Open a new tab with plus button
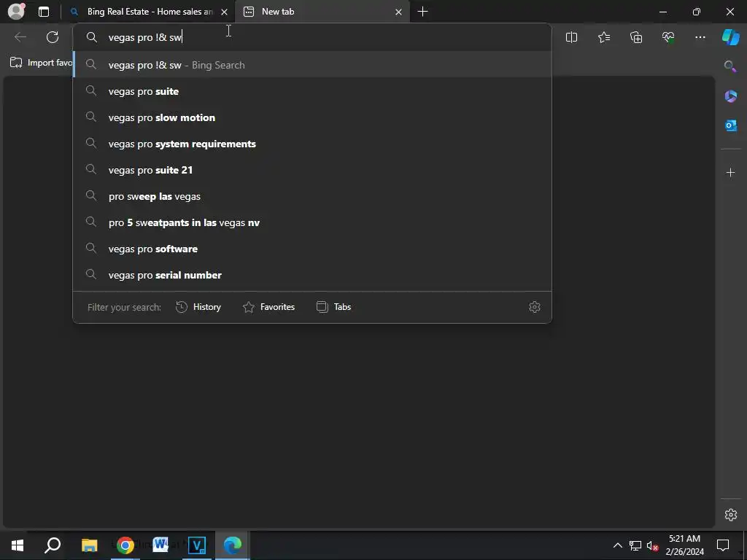Screen dimensions: 747x560 pos(422,12)
